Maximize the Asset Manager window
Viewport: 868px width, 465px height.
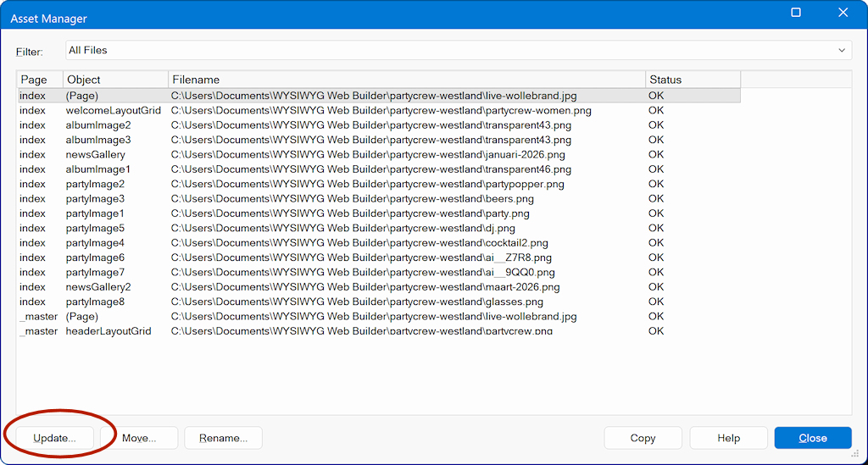click(x=796, y=13)
